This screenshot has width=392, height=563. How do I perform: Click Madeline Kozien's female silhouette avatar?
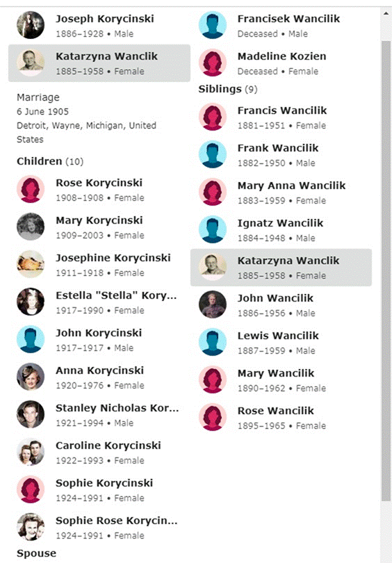tap(213, 63)
